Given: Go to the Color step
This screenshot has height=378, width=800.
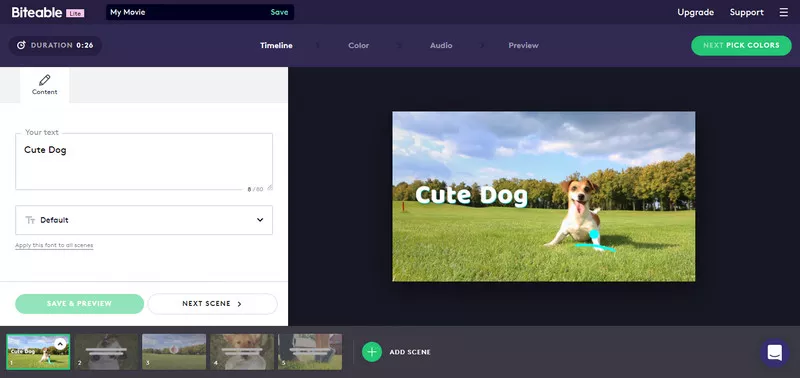Looking at the screenshot, I should (x=359, y=45).
